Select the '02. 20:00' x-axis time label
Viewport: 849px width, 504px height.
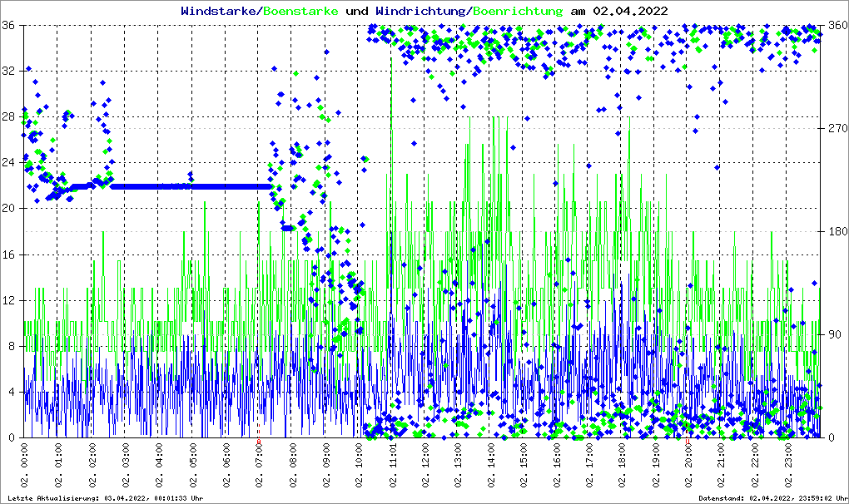[689, 467]
